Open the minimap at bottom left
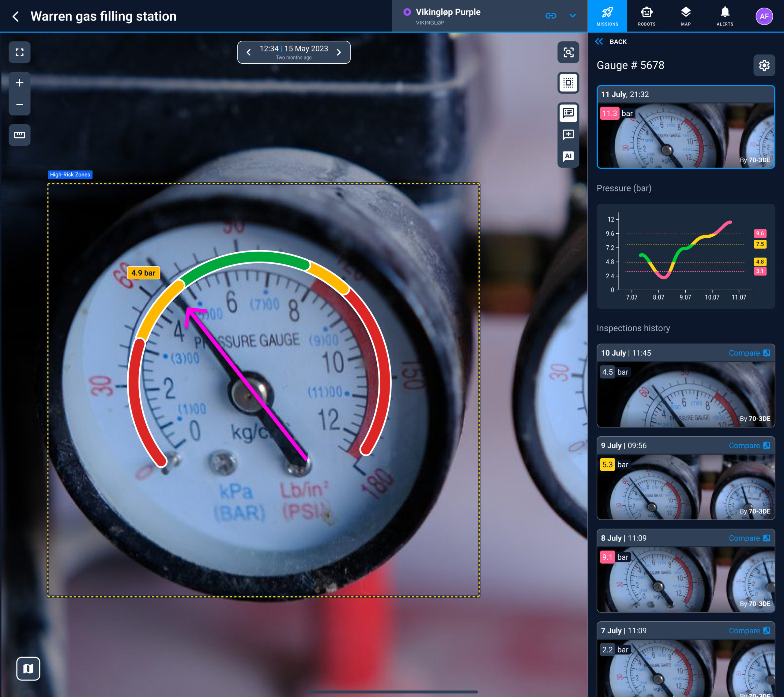 point(28,669)
